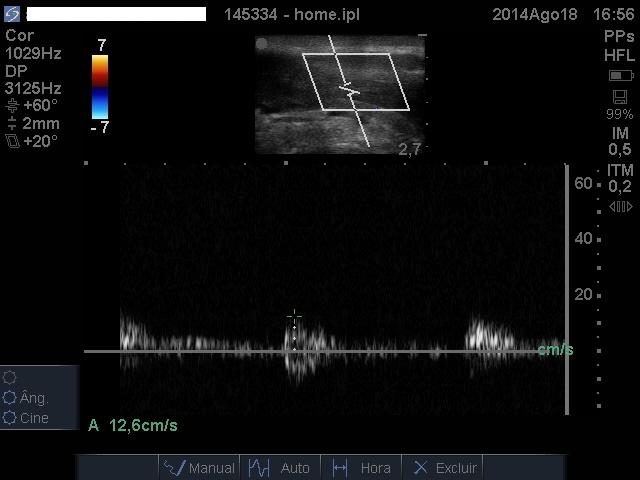Screen dimensions: 640x480
Task: Click the HFL transducer label
Action: pyautogui.click(x=619, y=55)
